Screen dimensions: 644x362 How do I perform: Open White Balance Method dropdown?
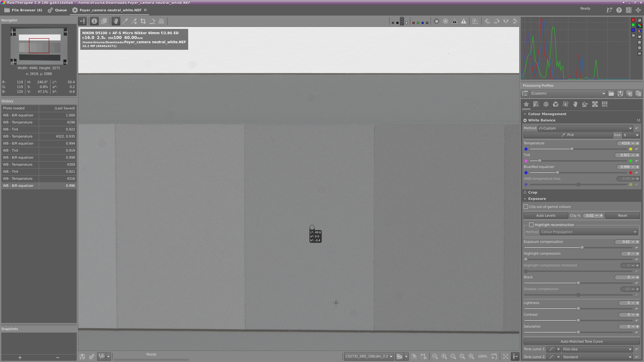click(585, 128)
